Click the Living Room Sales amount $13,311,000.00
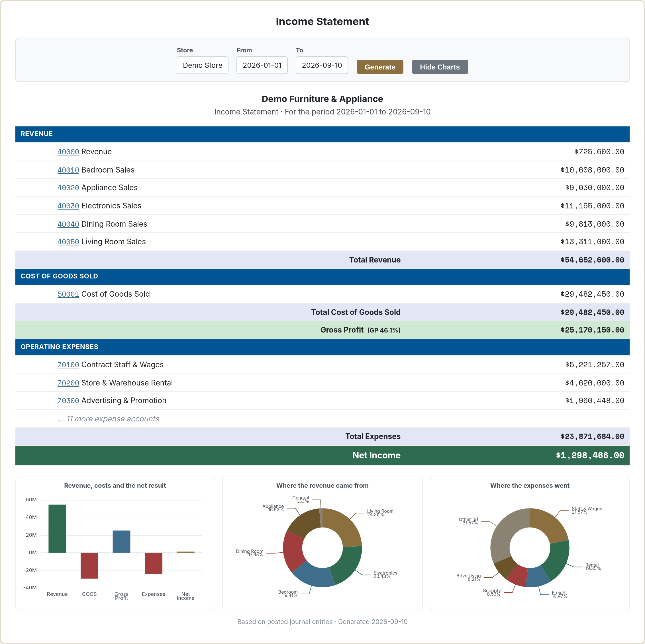Screen dimensions: 645x644 coord(592,242)
